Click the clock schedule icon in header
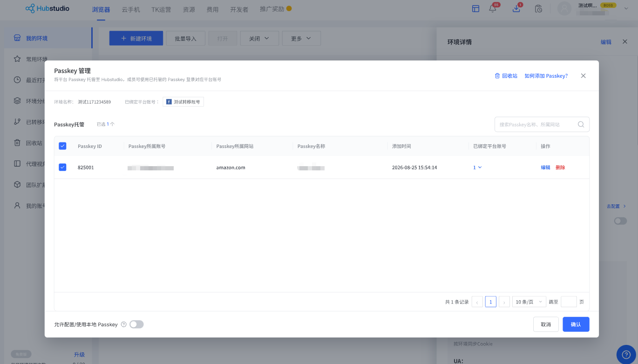 pyautogui.click(x=538, y=8)
